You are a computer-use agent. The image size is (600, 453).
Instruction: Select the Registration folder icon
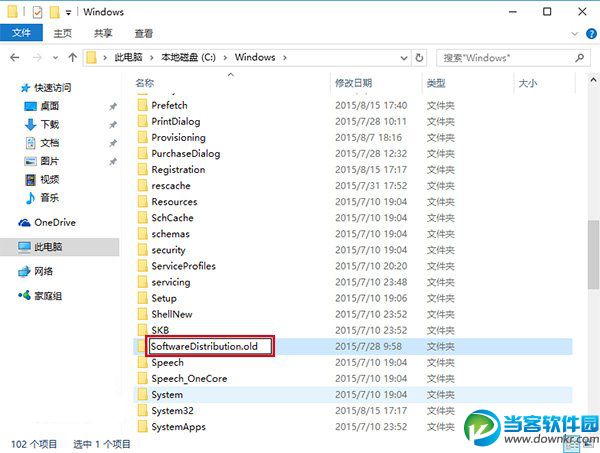pyautogui.click(x=142, y=169)
